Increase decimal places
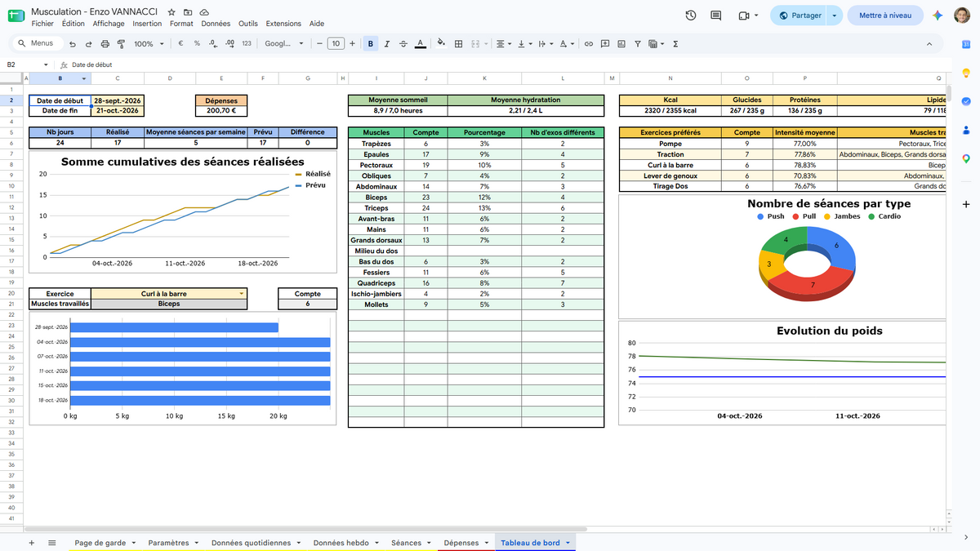The height and width of the screenshot is (551, 980). pos(229,44)
